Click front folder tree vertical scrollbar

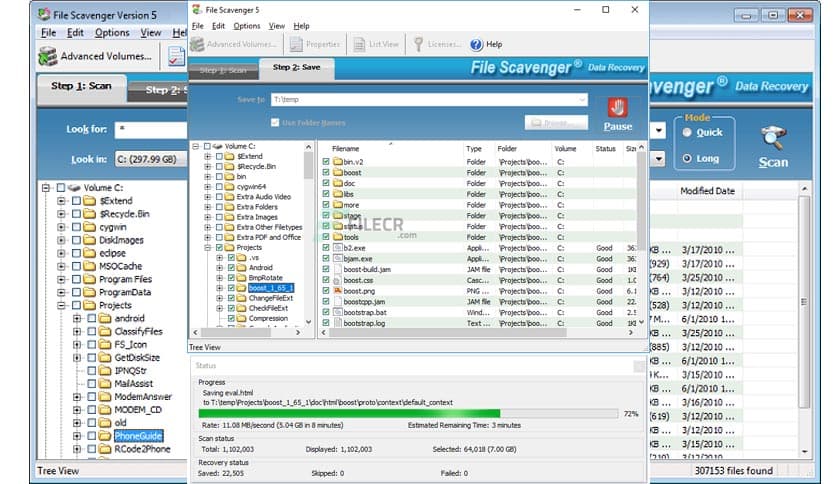point(308,166)
